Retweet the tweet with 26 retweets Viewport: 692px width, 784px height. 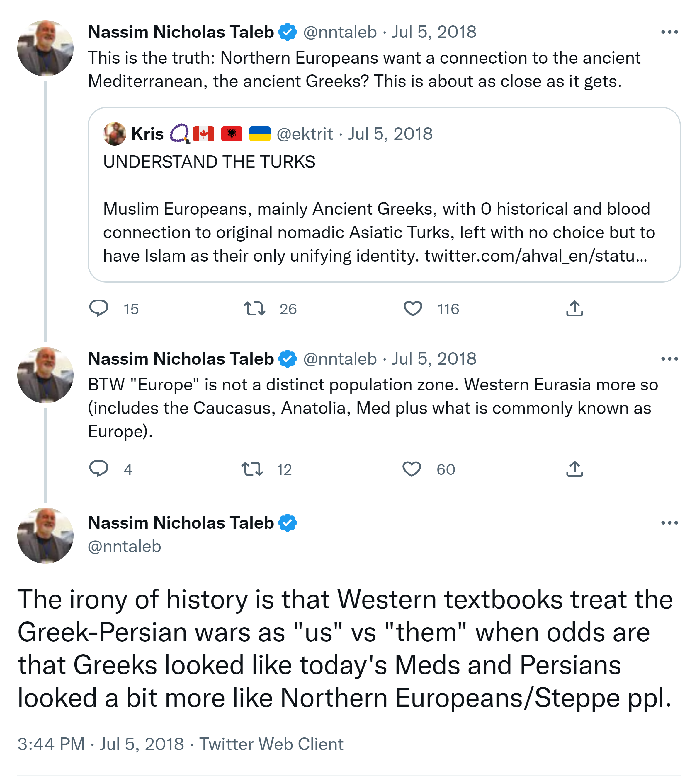[254, 308]
